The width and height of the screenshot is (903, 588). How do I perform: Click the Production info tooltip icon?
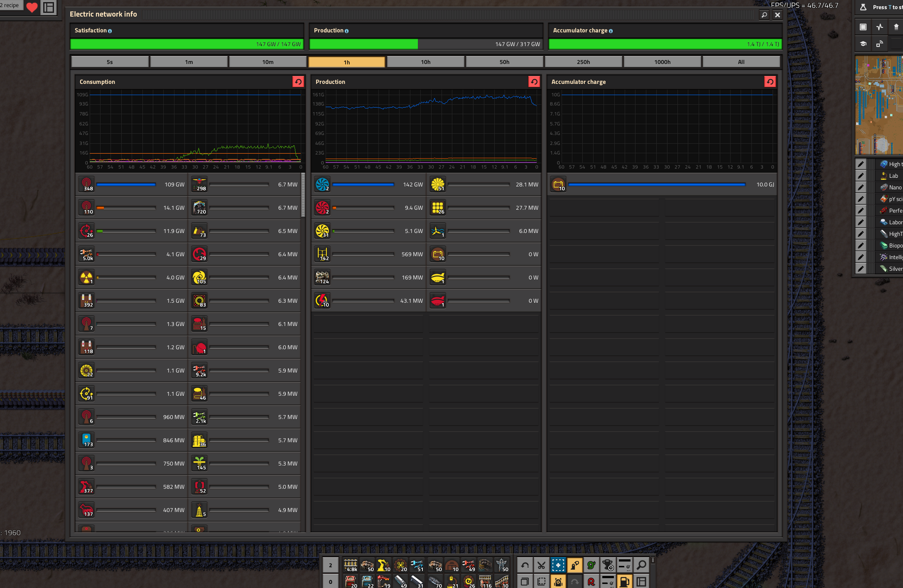347,31
